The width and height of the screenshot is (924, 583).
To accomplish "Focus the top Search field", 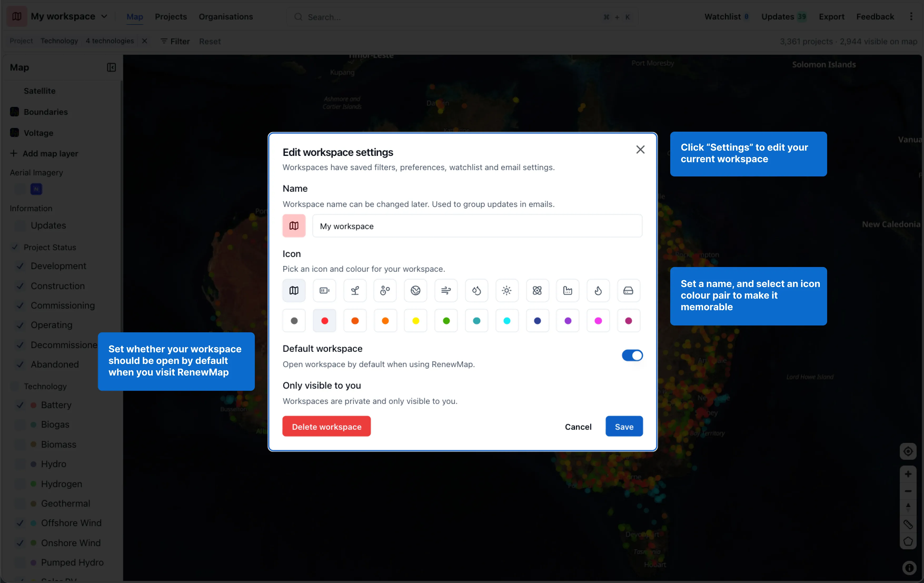I will (x=462, y=17).
